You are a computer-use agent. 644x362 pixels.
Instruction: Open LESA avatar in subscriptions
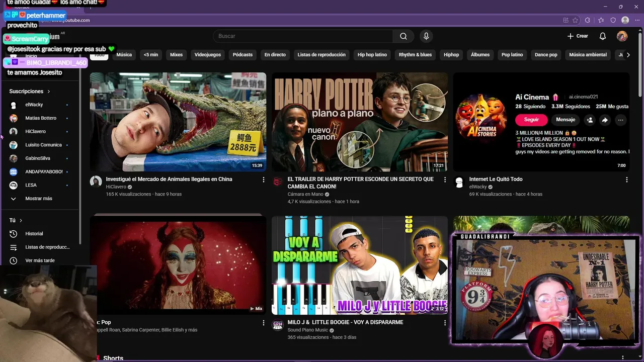point(14,185)
